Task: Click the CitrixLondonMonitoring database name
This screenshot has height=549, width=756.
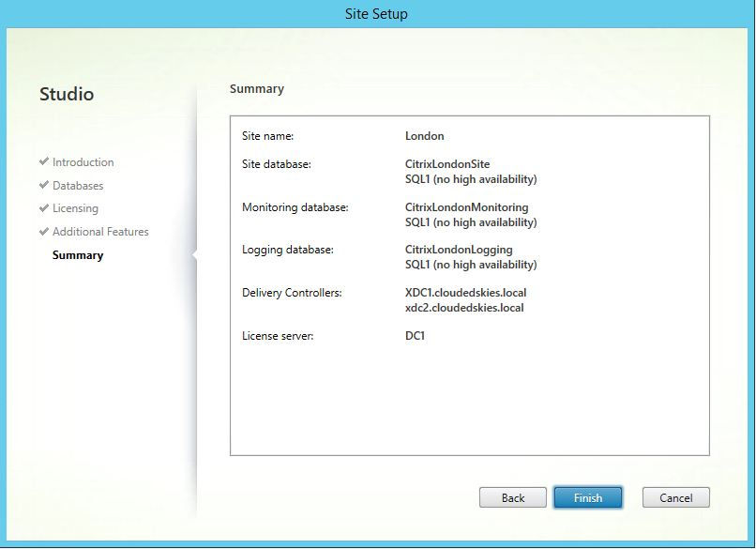Action: pyautogui.click(x=467, y=207)
